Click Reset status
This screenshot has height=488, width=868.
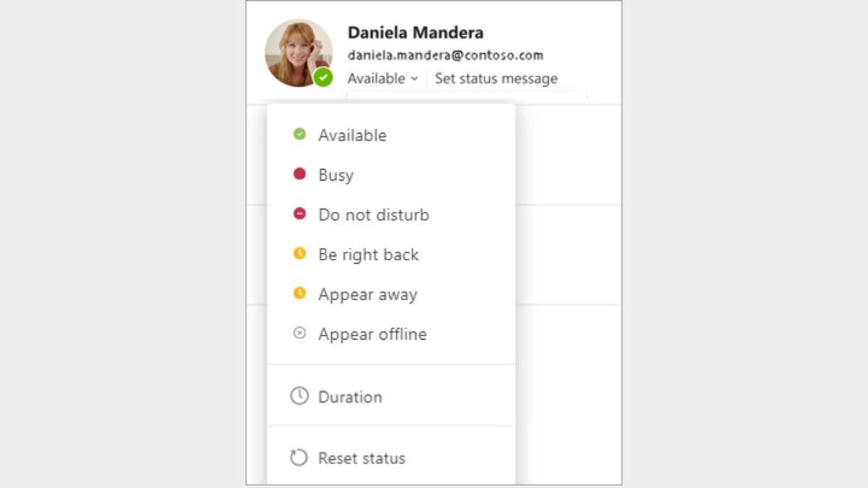click(361, 458)
